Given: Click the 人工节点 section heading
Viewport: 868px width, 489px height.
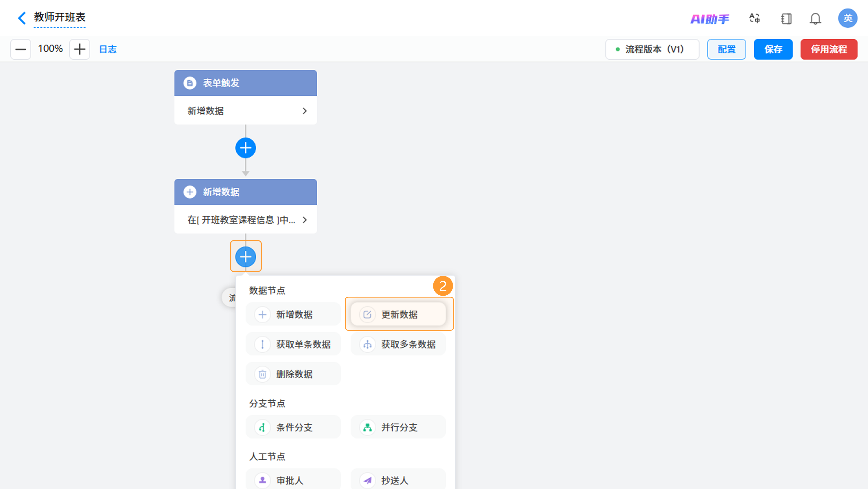Looking at the screenshot, I should [x=267, y=456].
